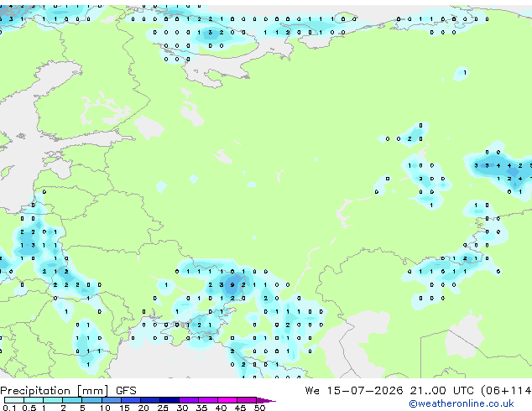Click the "[mm]" unit in the map title
The width and height of the screenshot is (532, 411).
click(92, 391)
